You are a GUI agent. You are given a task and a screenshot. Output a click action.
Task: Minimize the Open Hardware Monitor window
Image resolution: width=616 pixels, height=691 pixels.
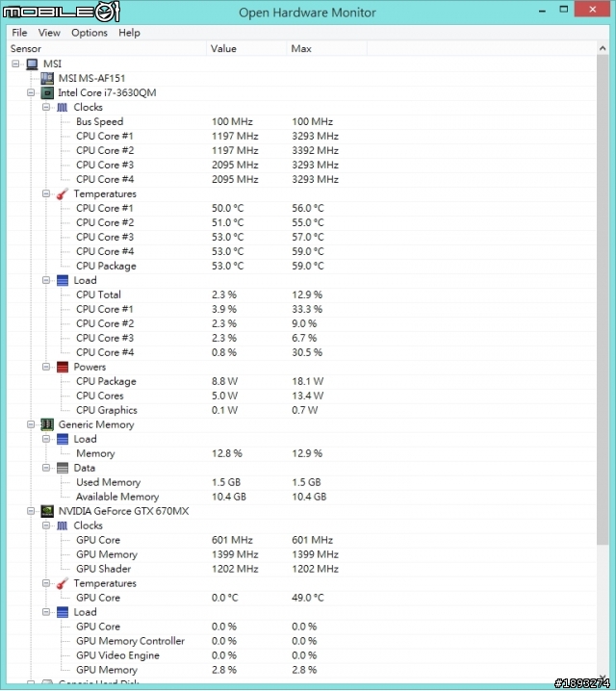click(x=542, y=11)
